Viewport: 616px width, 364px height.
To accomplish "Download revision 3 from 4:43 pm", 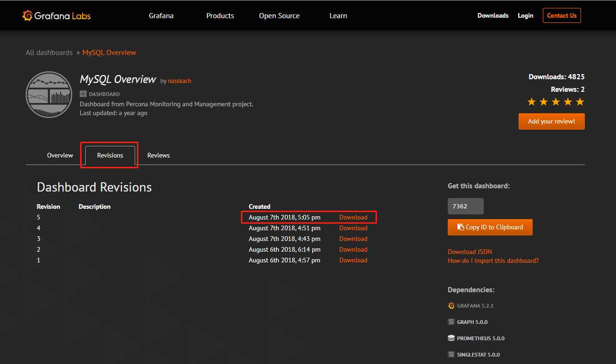I will (353, 239).
